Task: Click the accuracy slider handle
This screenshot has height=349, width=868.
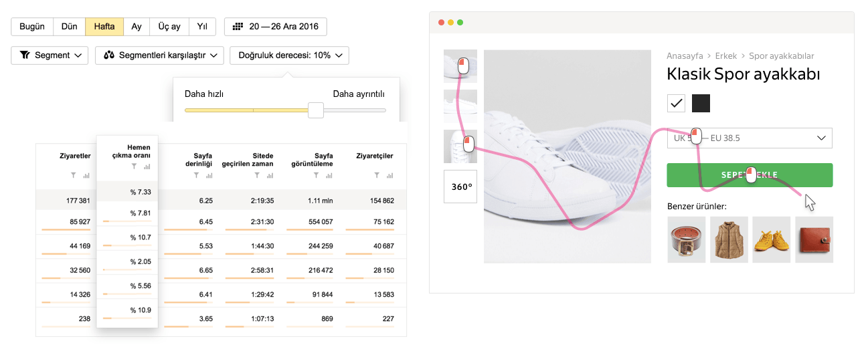Action: [316, 110]
